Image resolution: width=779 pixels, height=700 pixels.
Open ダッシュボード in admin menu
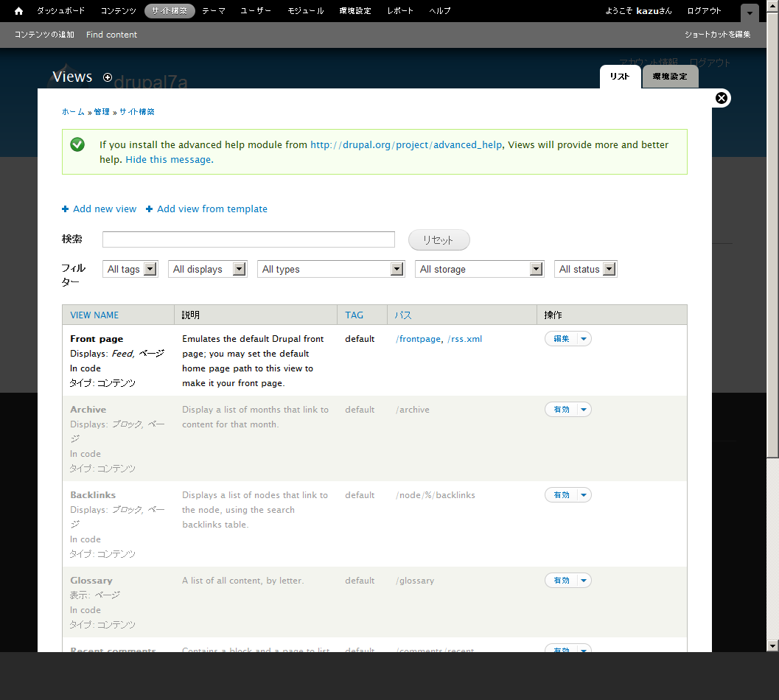pyautogui.click(x=61, y=11)
